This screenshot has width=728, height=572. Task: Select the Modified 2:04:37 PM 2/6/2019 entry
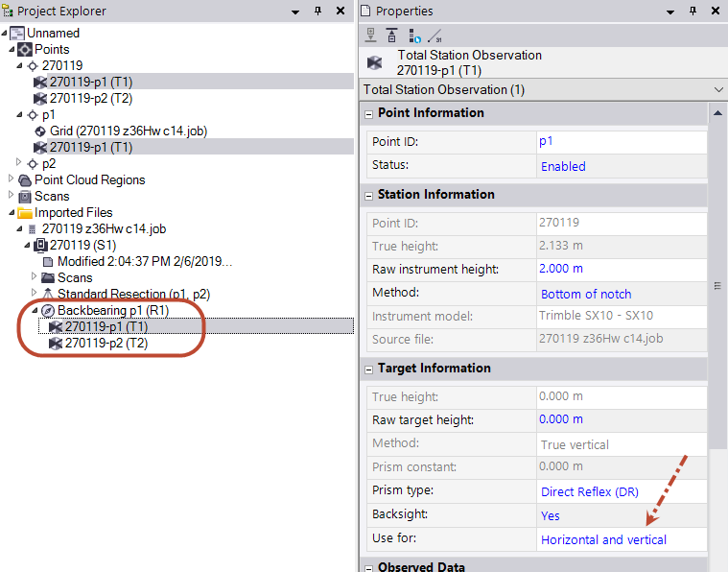tap(145, 262)
